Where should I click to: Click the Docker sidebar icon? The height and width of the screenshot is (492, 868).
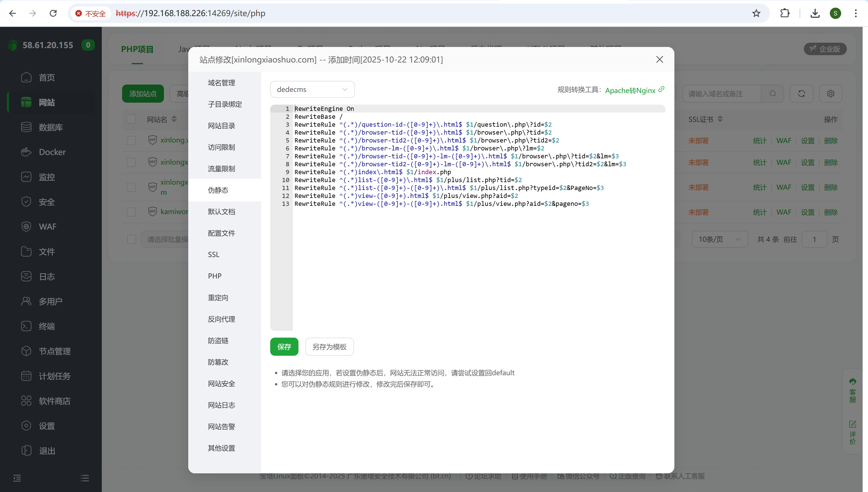point(26,152)
